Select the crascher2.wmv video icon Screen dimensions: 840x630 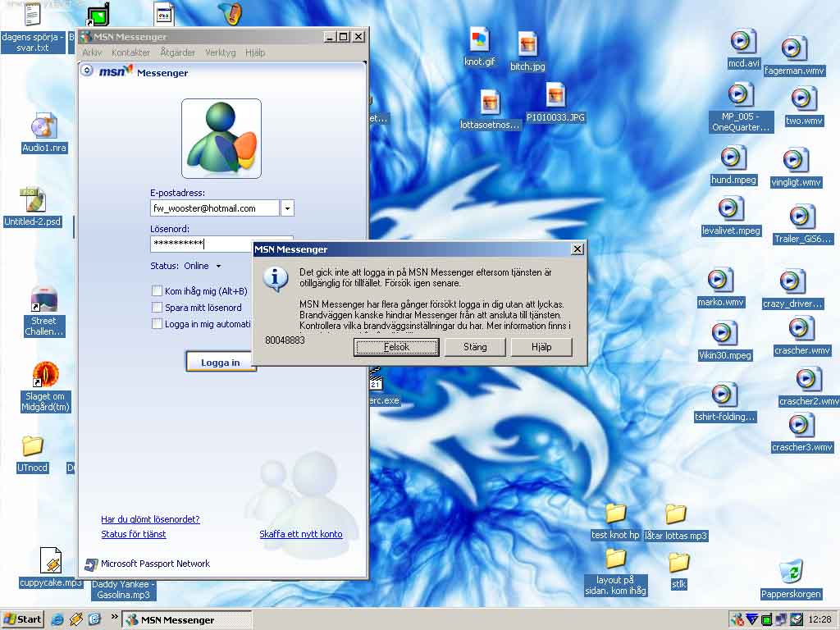(807, 380)
